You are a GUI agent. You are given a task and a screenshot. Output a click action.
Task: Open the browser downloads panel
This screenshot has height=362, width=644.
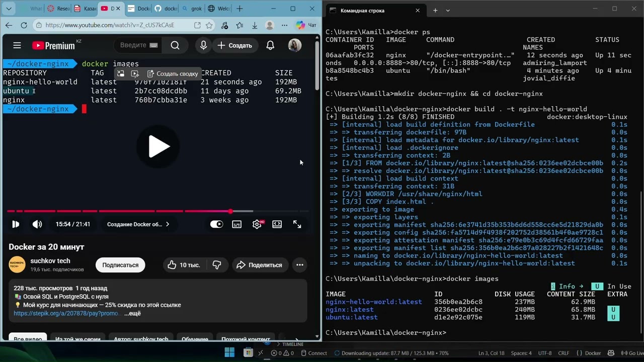[x=255, y=25]
